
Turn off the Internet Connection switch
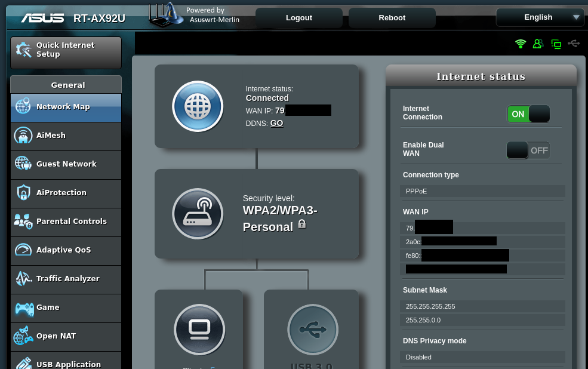click(x=528, y=114)
